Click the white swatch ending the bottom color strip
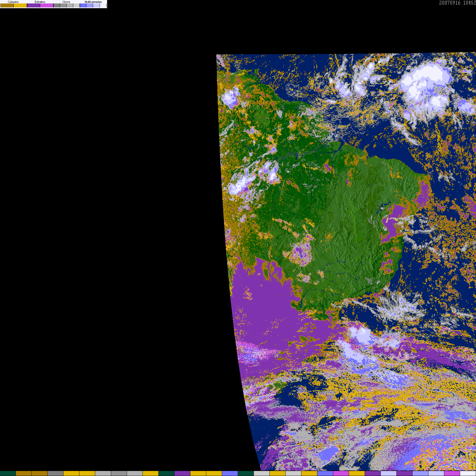The width and height of the screenshot is (476, 476). click(468, 473)
